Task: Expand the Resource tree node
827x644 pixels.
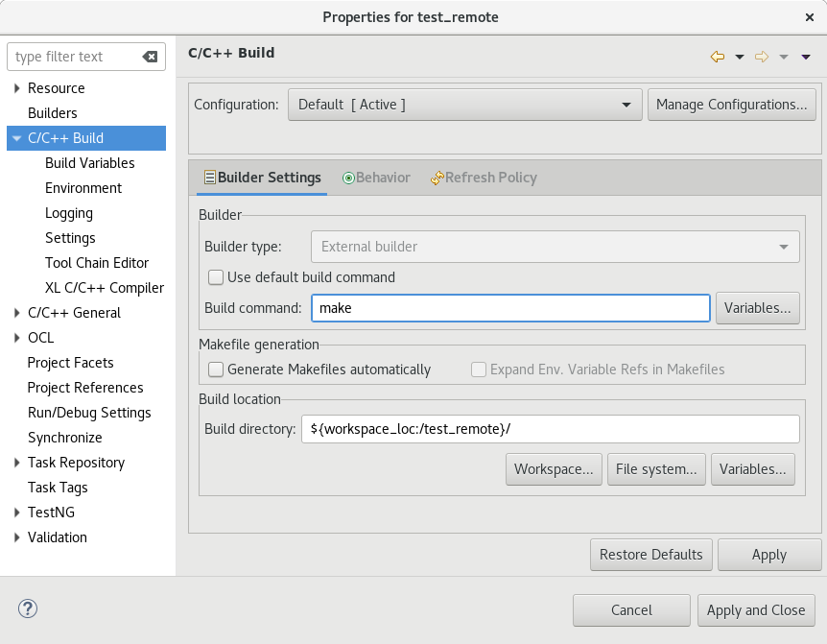Action: 17,88
